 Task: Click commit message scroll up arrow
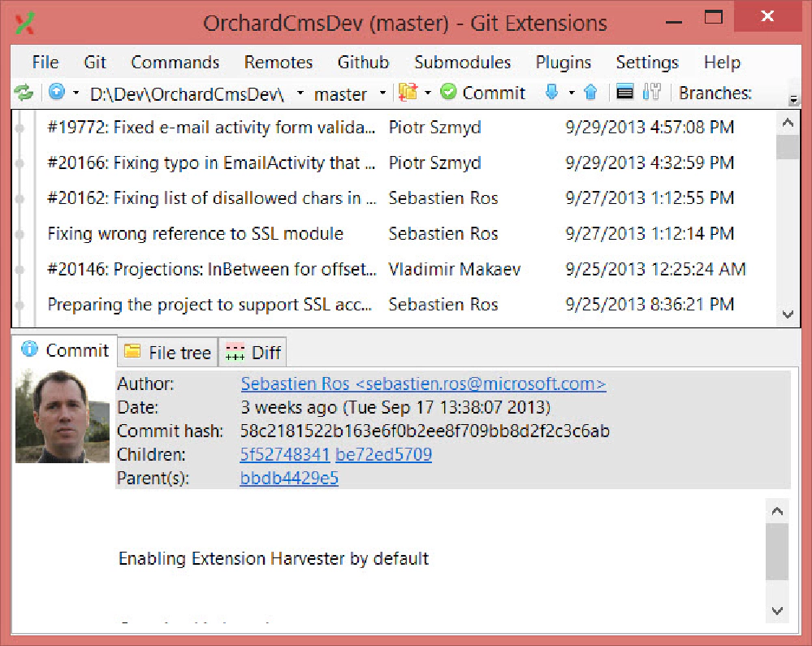tap(777, 511)
